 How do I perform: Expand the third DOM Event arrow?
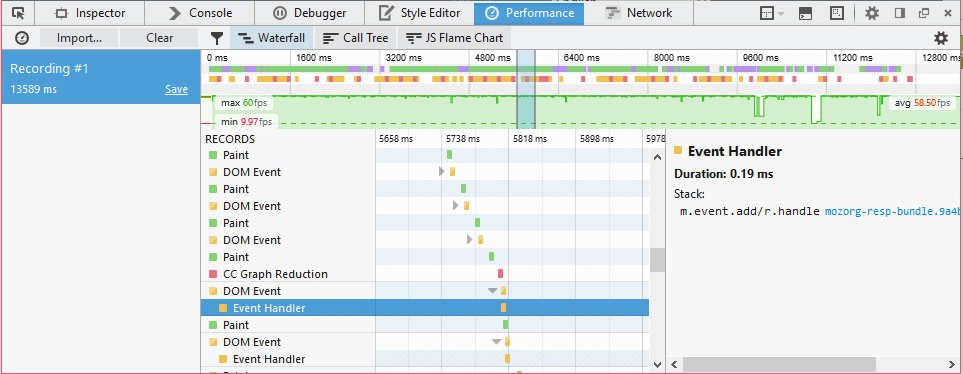point(470,240)
